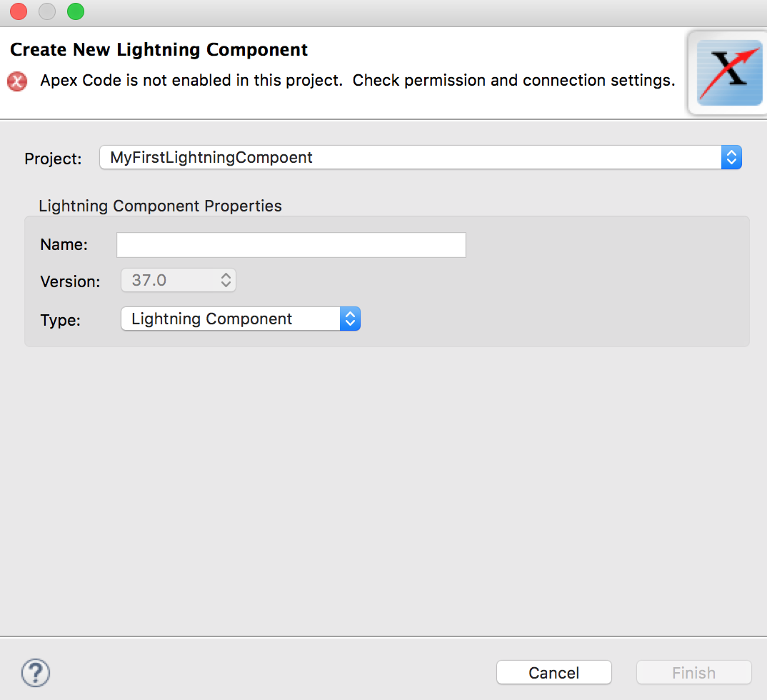Click the green zoom window button
The image size is (767, 700).
(76, 11)
